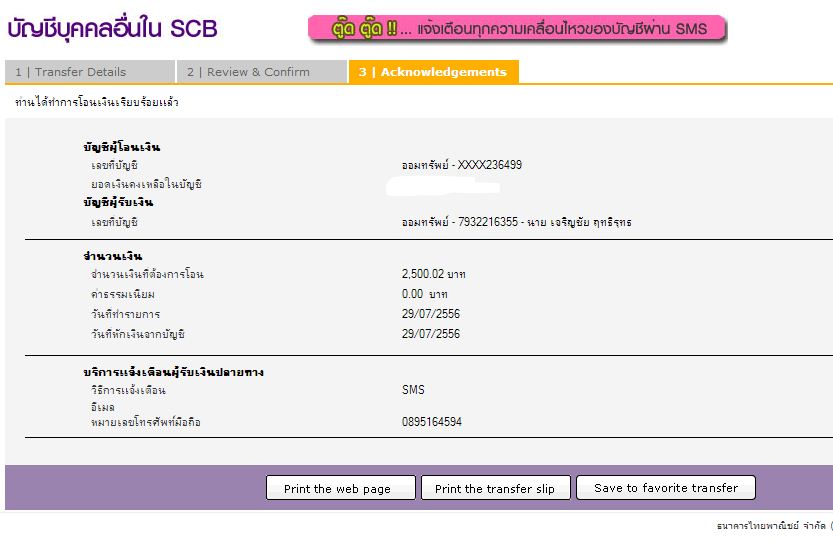Screen dimensions: 833x556
Task: Save to favorite transfer button
Action: [x=666, y=487]
